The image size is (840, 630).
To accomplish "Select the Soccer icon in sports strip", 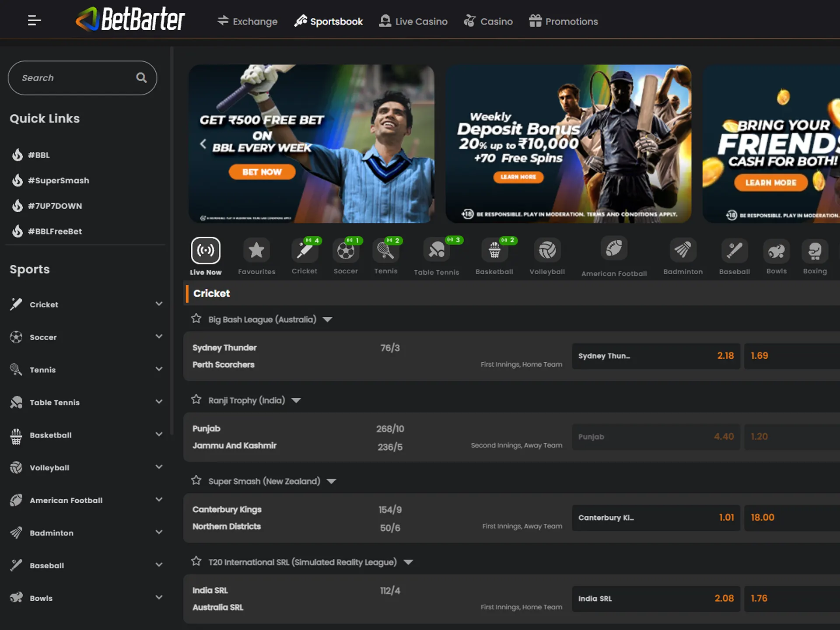I will point(346,251).
